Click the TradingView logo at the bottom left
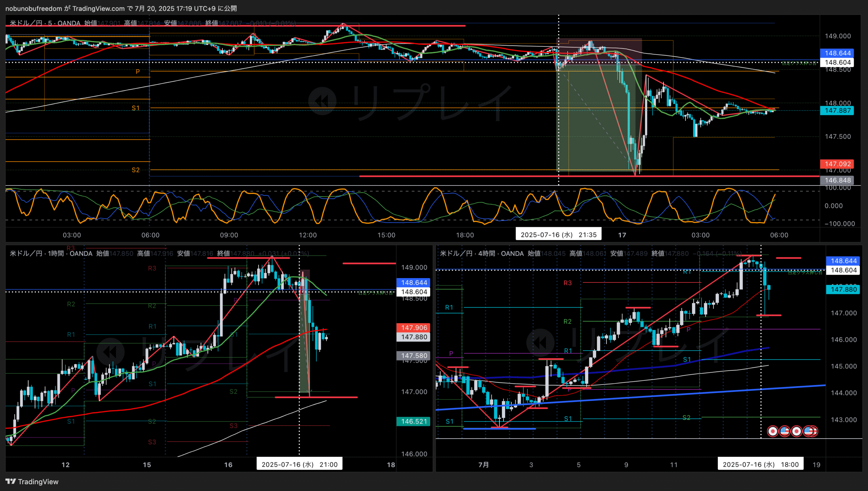This screenshot has width=868, height=491. [x=32, y=482]
